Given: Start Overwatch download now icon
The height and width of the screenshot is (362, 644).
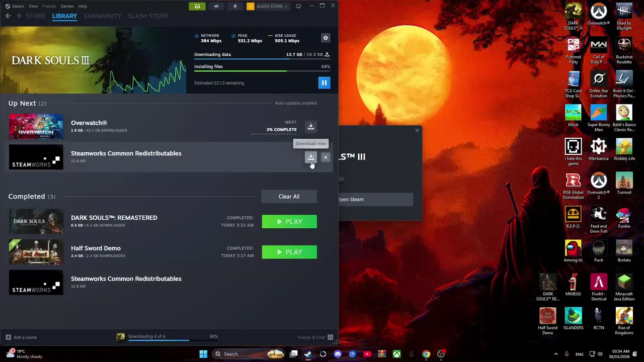Looking at the screenshot, I should (310, 127).
